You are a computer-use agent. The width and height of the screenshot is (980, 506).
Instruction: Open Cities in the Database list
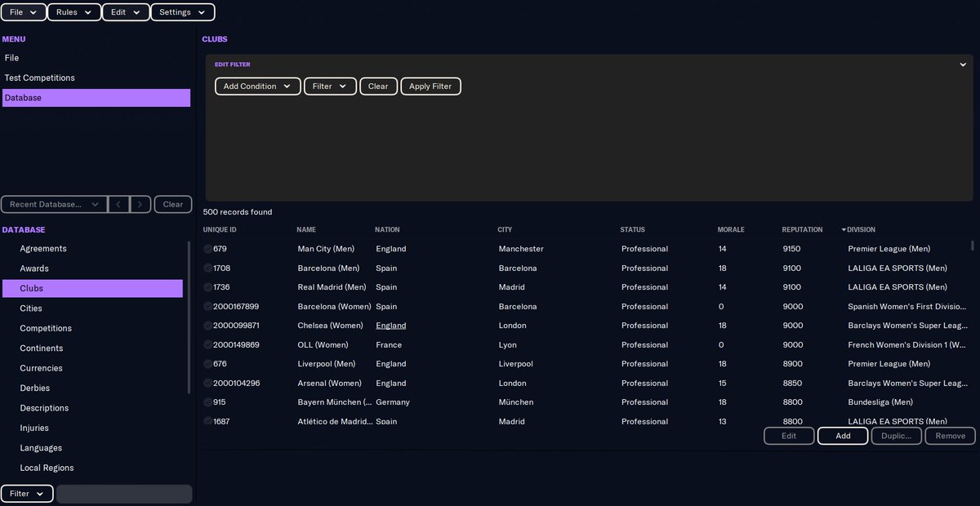(92, 308)
